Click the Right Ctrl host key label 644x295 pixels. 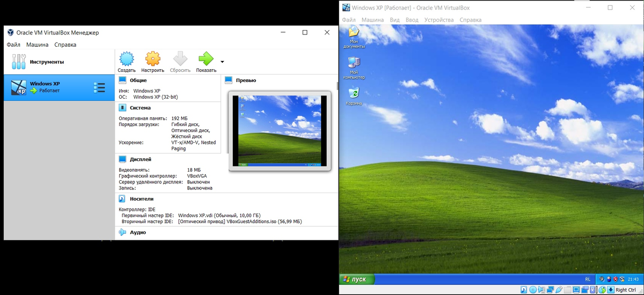626,290
